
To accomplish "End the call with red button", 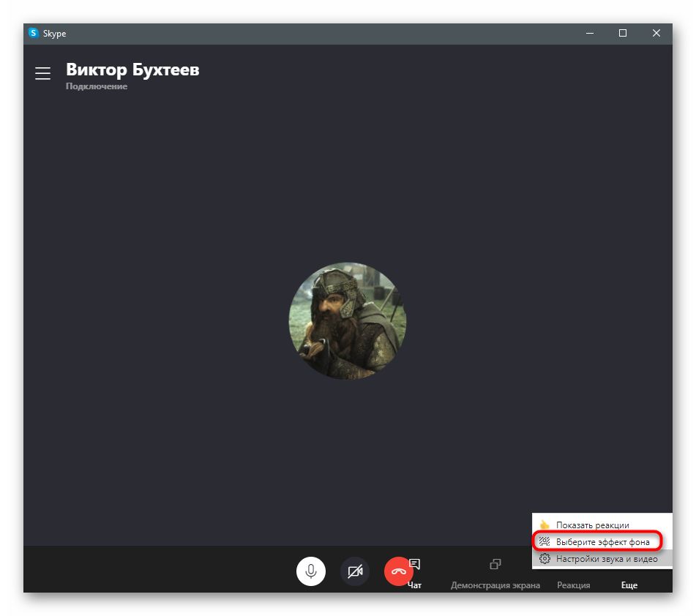I will 399,571.
